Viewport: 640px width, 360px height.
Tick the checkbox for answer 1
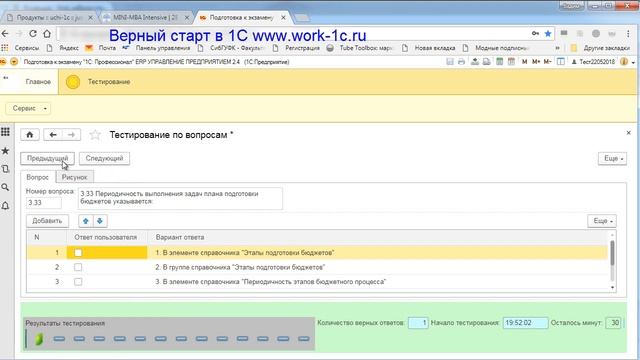click(78, 253)
